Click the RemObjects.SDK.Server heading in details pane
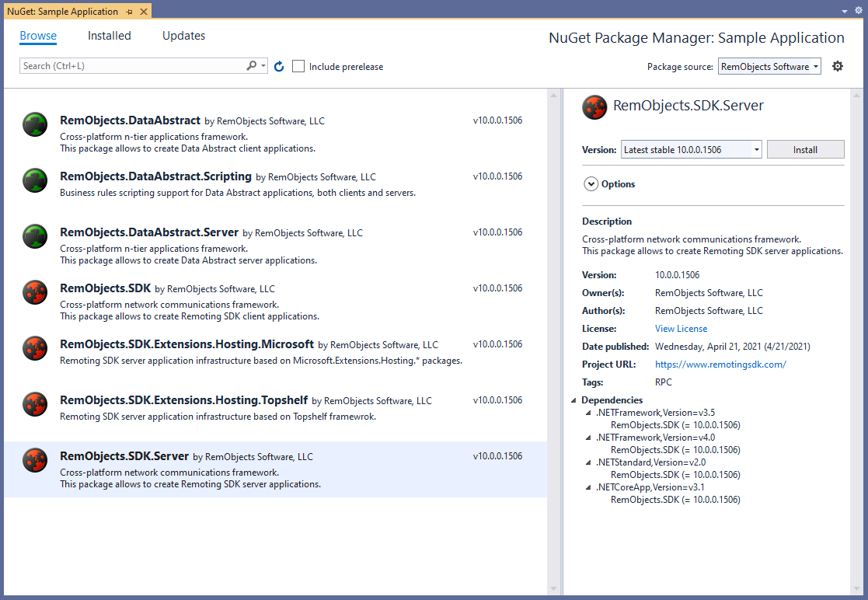Image resolution: width=868 pixels, height=600 pixels. pos(688,106)
